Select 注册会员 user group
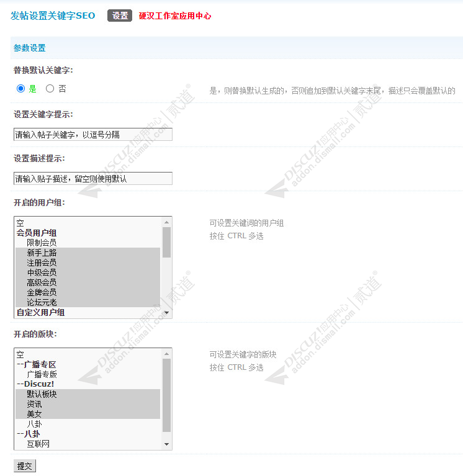The image size is (463, 476). 88,263
